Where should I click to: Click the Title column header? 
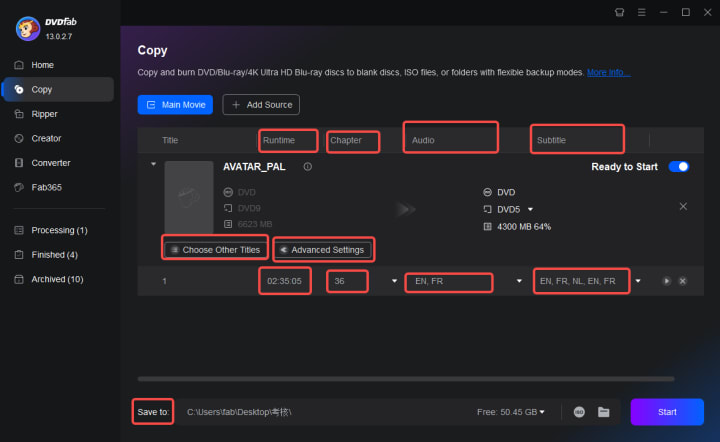(170, 140)
